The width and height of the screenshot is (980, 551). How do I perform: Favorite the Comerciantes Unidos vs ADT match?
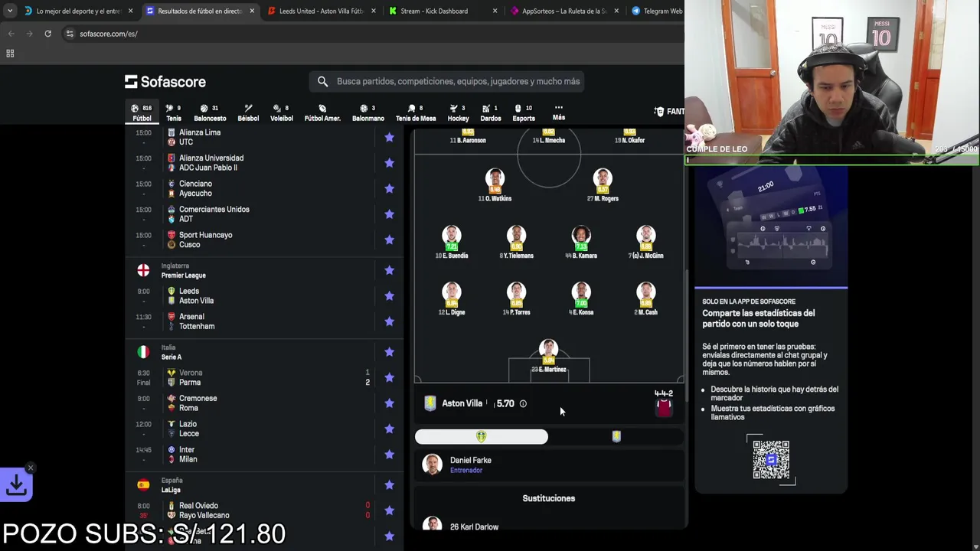coord(389,214)
